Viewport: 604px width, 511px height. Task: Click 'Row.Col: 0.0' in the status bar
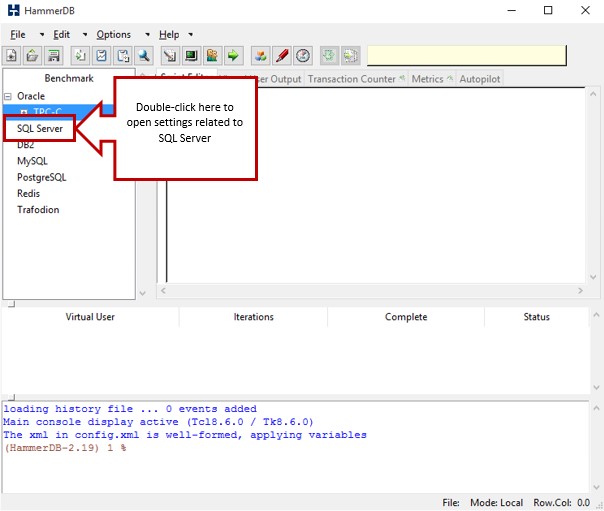pos(562,503)
